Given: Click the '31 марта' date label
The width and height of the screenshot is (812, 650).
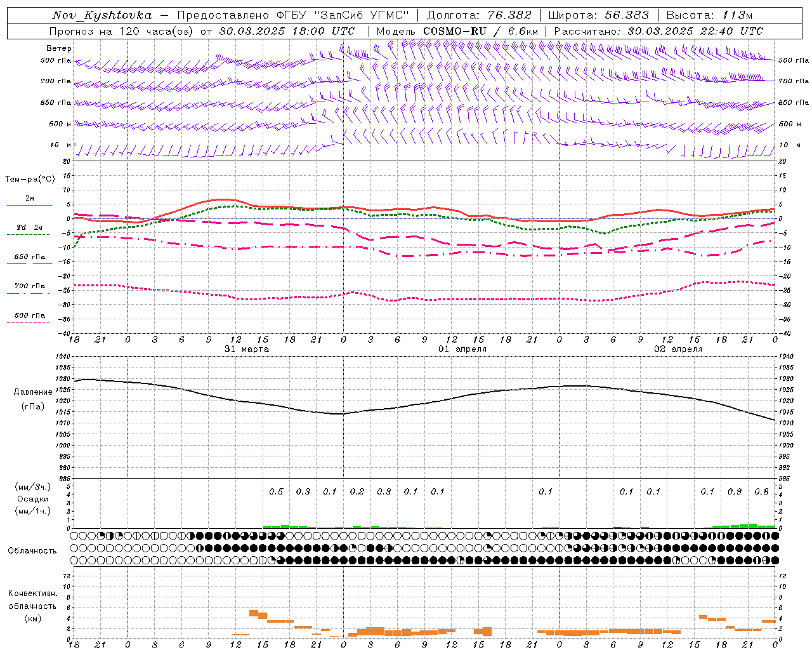Looking at the screenshot, I should [247, 349].
